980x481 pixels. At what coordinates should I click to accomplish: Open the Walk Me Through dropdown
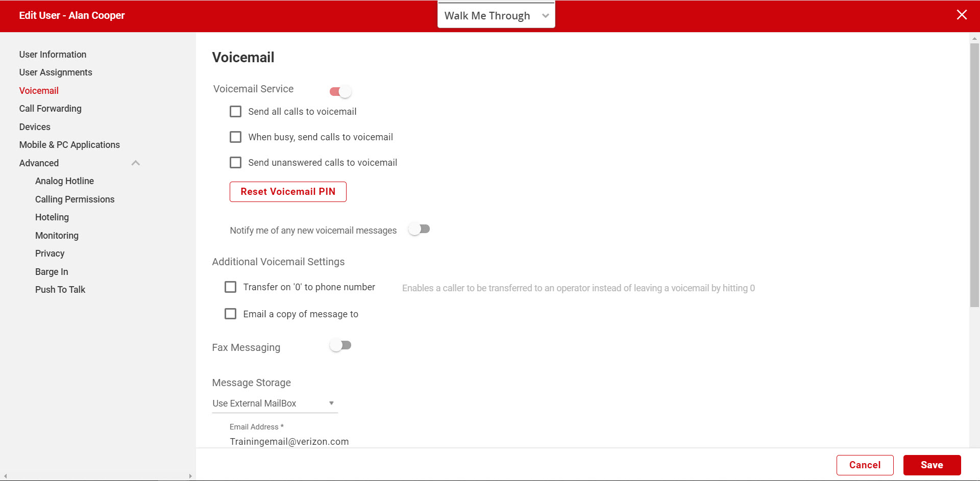(x=496, y=15)
